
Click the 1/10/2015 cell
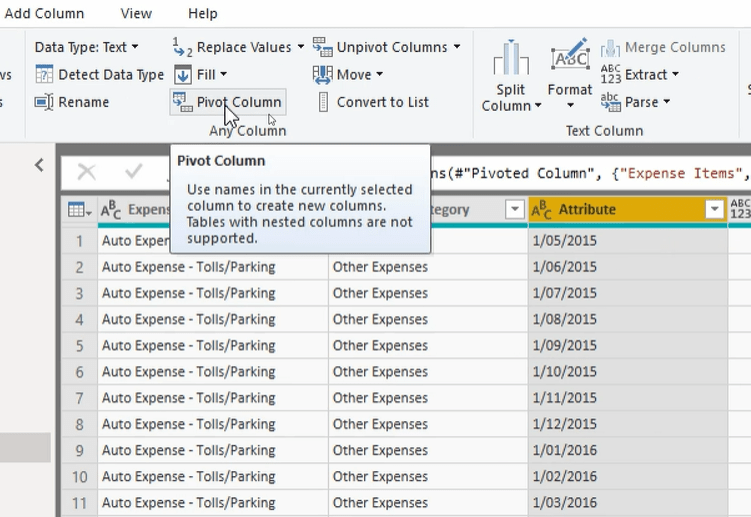click(628, 372)
